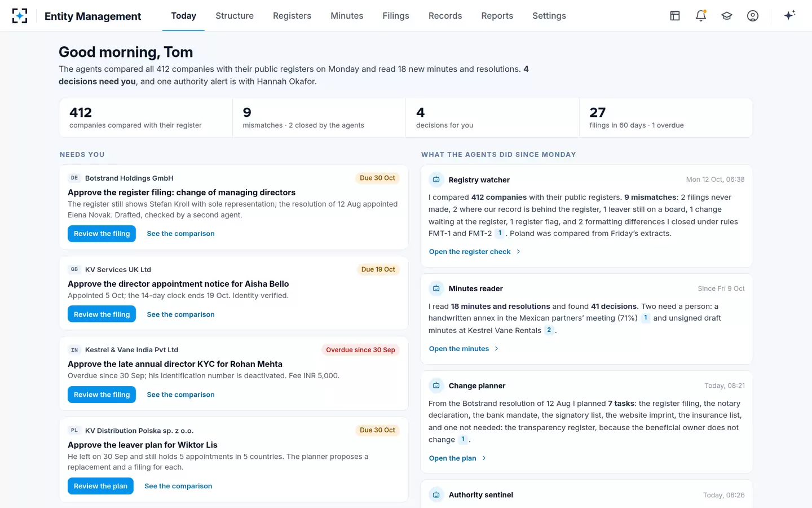Image resolution: width=812 pixels, height=508 pixels.
Task: Open citation 1 in Change planner note
Action: 463,439
